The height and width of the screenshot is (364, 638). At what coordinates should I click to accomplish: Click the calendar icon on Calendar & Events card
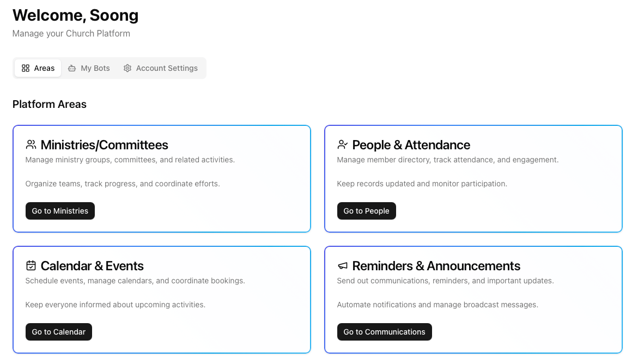(x=31, y=265)
